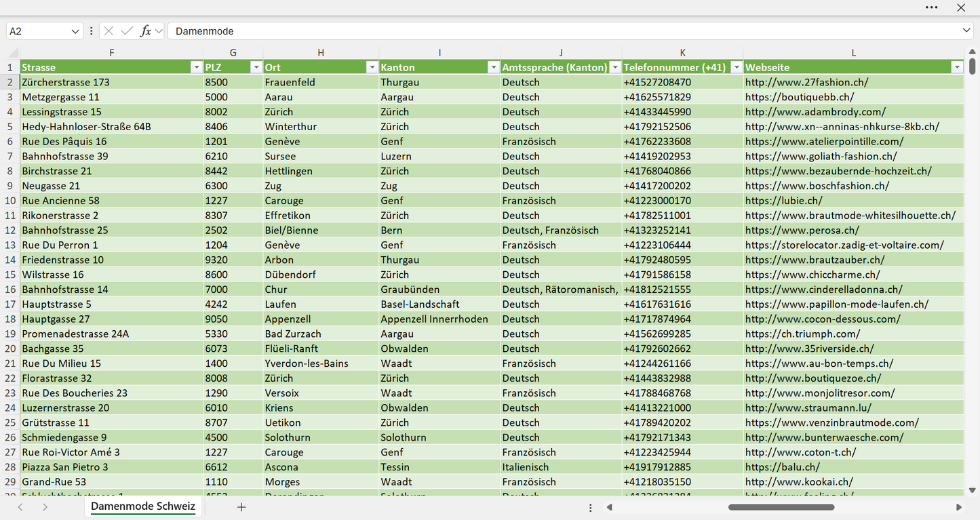Viewport: 980px width, 520px height.
Task: Open the Ort column filter dropdown
Action: coord(372,67)
